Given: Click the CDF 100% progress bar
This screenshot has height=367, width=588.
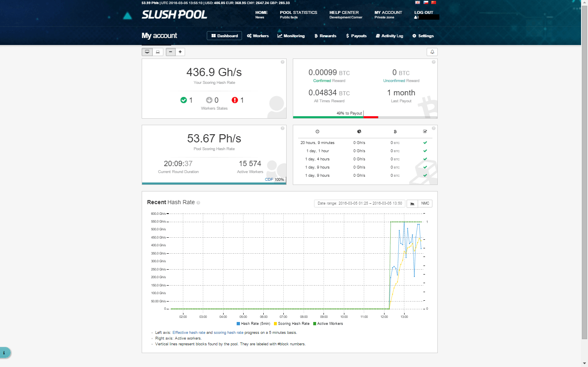Looking at the screenshot, I should click(214, 183).
